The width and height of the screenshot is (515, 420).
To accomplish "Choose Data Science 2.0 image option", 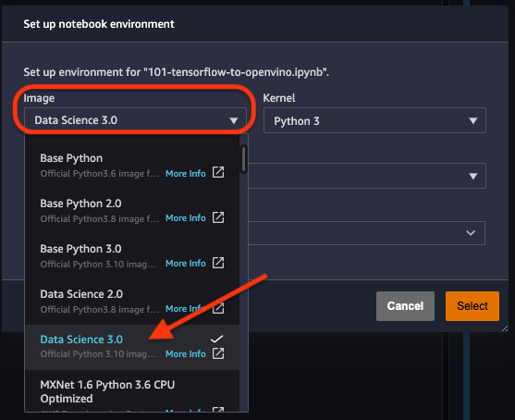I will (131, 302).
